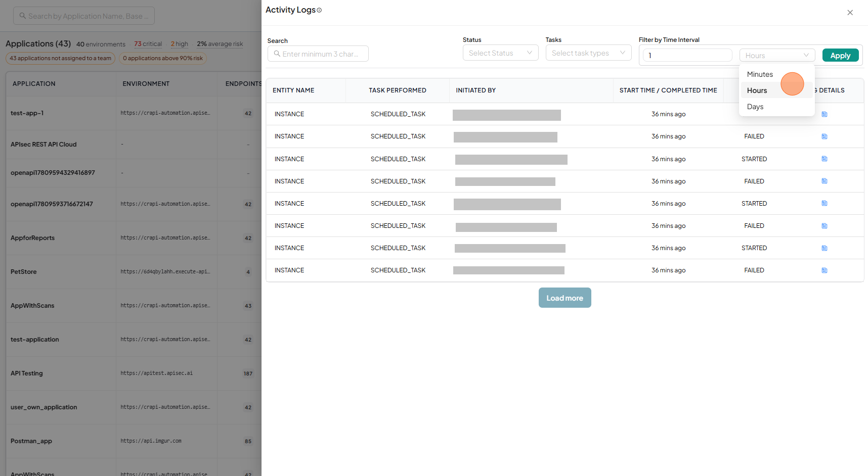
Task: Collapse the Hours time unit dropdown
Action: [x=777, y=55]
